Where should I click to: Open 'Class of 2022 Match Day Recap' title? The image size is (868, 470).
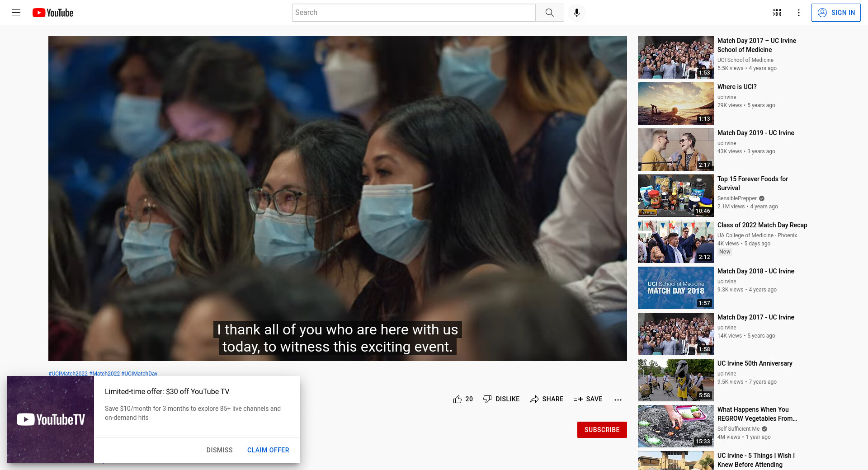[x=762, y=225]
